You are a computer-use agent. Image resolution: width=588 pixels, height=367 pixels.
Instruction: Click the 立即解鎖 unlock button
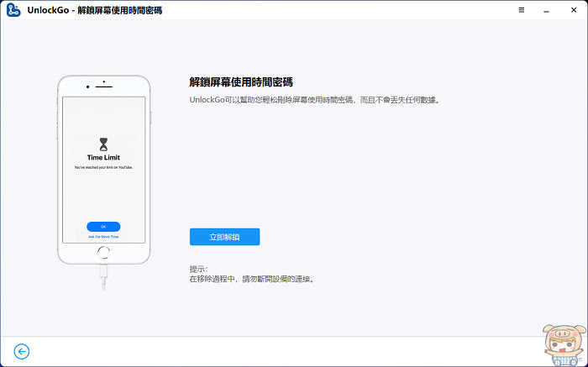coord(224,237)
